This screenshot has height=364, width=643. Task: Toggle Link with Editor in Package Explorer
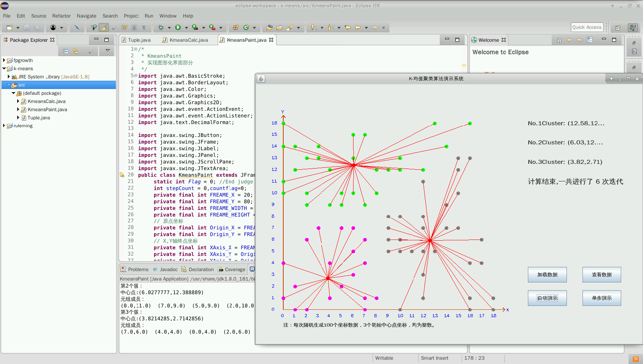(x=76, y=51)
